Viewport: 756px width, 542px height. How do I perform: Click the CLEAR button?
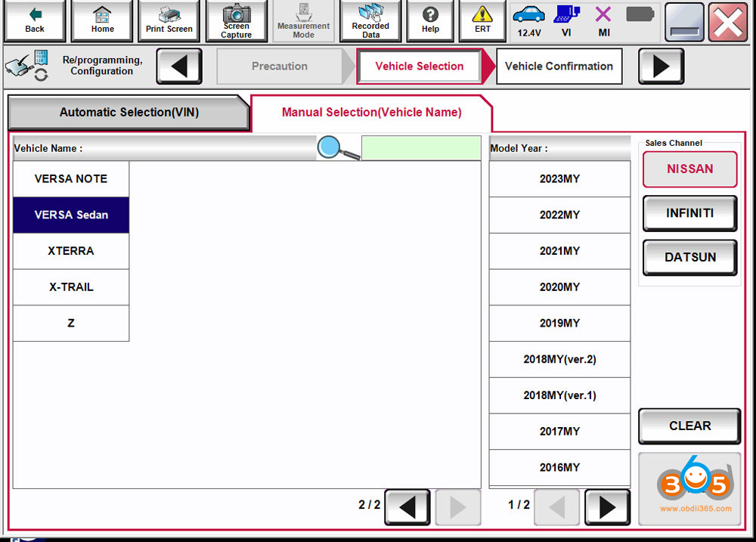pyautogui.click(x=689, y=426)
